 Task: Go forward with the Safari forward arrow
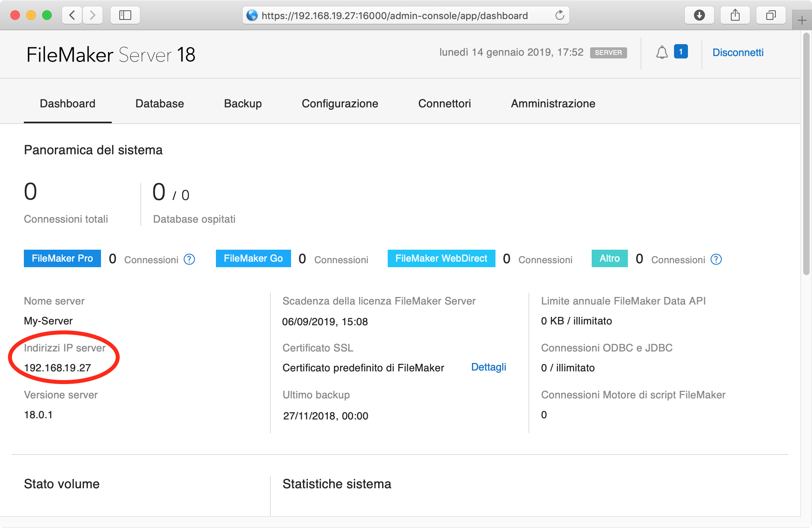(93, 16)
